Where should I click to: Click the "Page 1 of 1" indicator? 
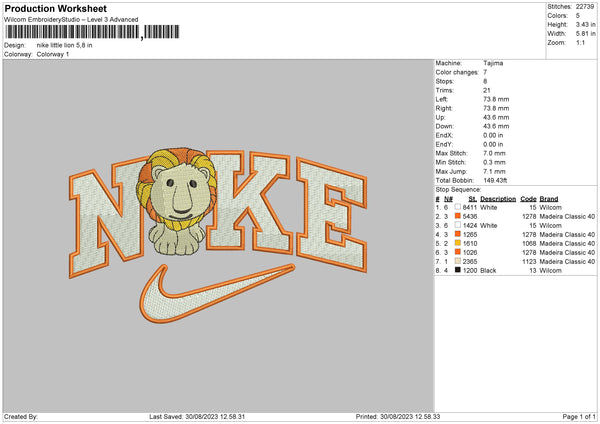(579, 417)
